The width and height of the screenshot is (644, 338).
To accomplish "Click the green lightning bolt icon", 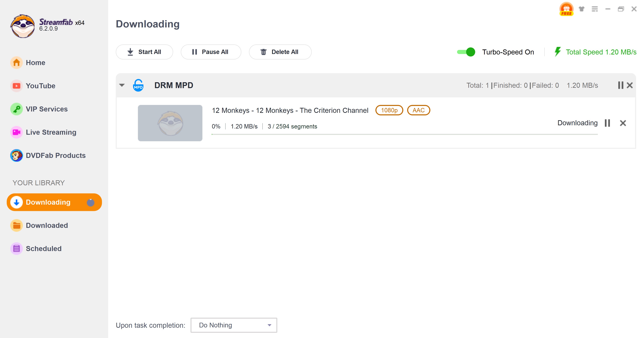I will (x=557, y=52).
